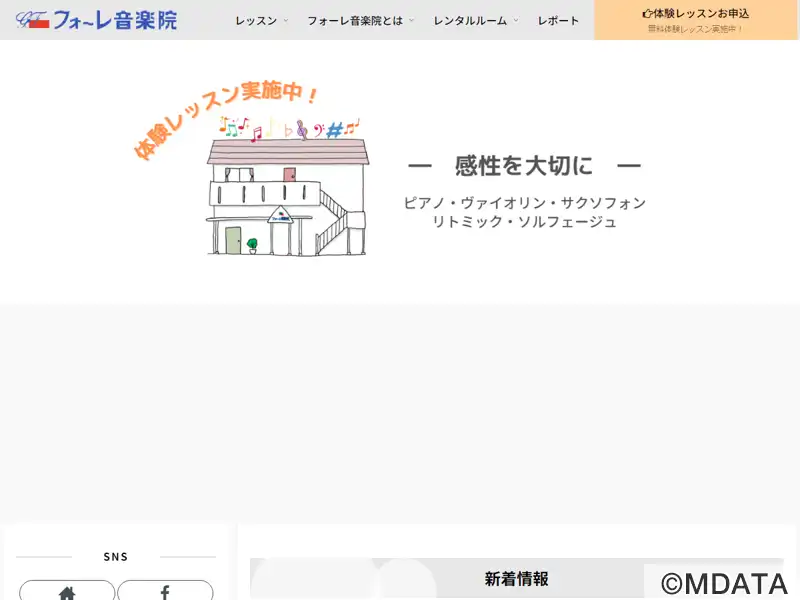Open the Facebook icon SNS button
The image size is (800, 600).
[x=165, y=590]
